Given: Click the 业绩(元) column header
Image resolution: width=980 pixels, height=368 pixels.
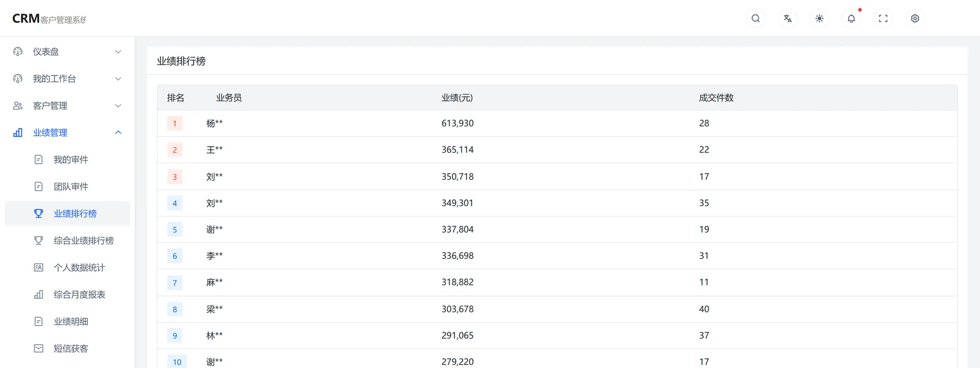Looking at the screenshot, I should coord(457,98).
